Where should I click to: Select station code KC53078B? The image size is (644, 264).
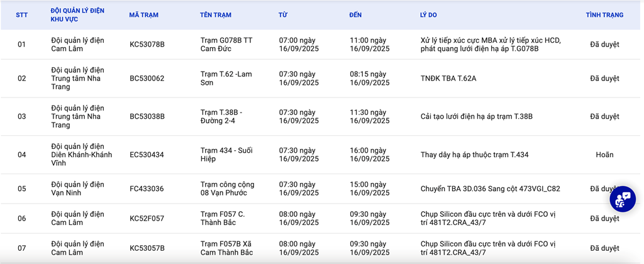pos(147,45)
